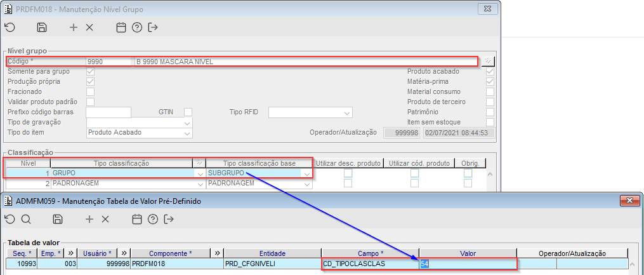Open the Tipo do item dropdown
644x275 pixels.
pyautogui.click(x=187, y=133)
